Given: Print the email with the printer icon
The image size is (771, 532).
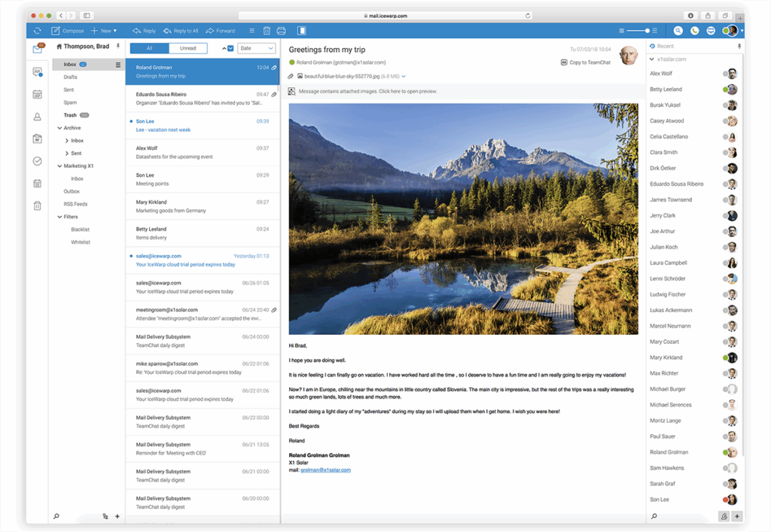Looking at the screenshot, I should 281,31.
